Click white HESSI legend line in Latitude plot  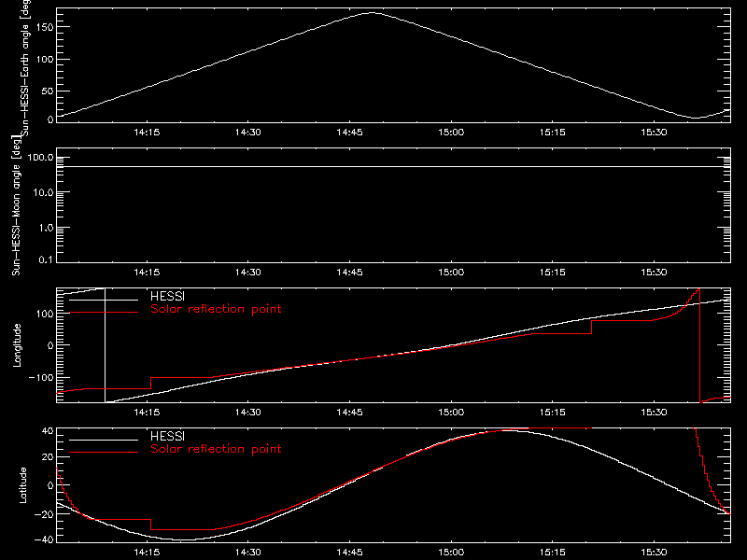click(x=104, y=440)
